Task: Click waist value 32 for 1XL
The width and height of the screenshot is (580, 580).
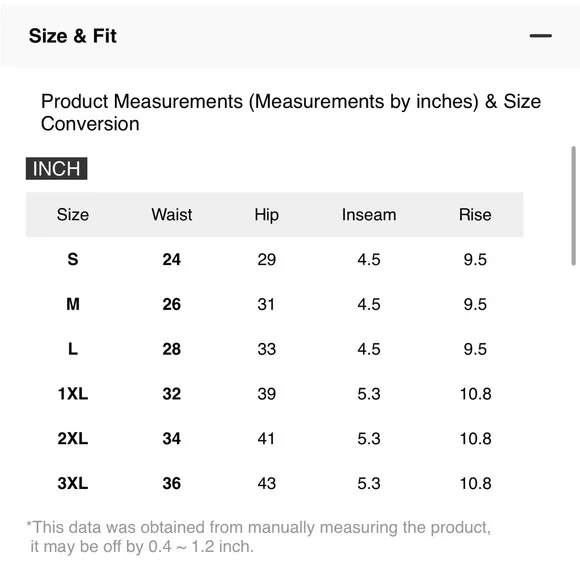Action: 172,394
